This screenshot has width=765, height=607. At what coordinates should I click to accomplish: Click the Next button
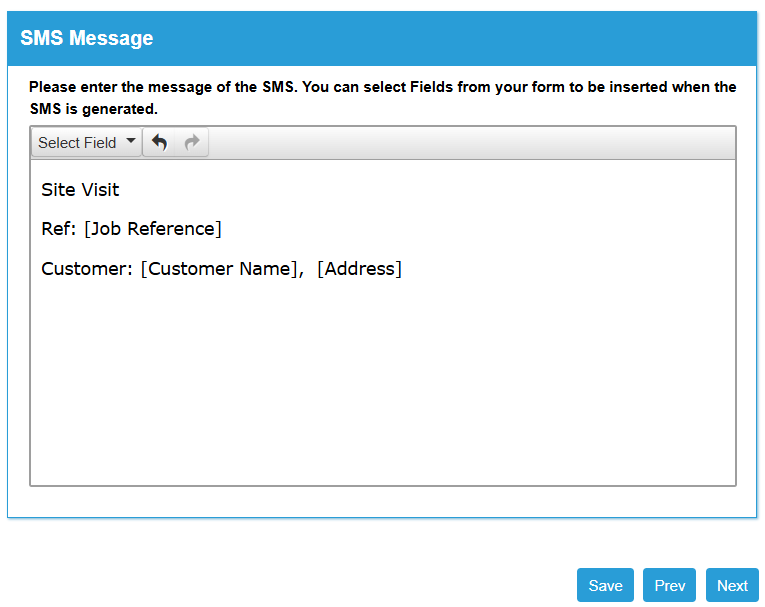coord(732,585)
